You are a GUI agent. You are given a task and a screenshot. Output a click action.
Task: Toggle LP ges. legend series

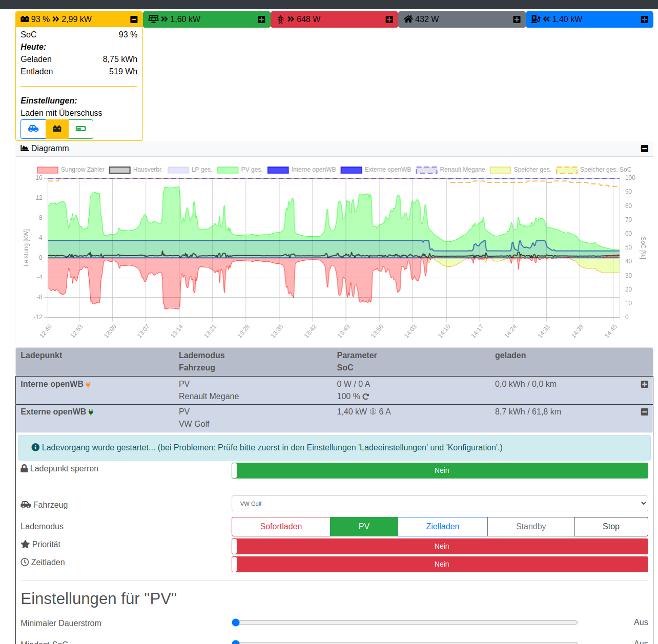coord(190,170)
